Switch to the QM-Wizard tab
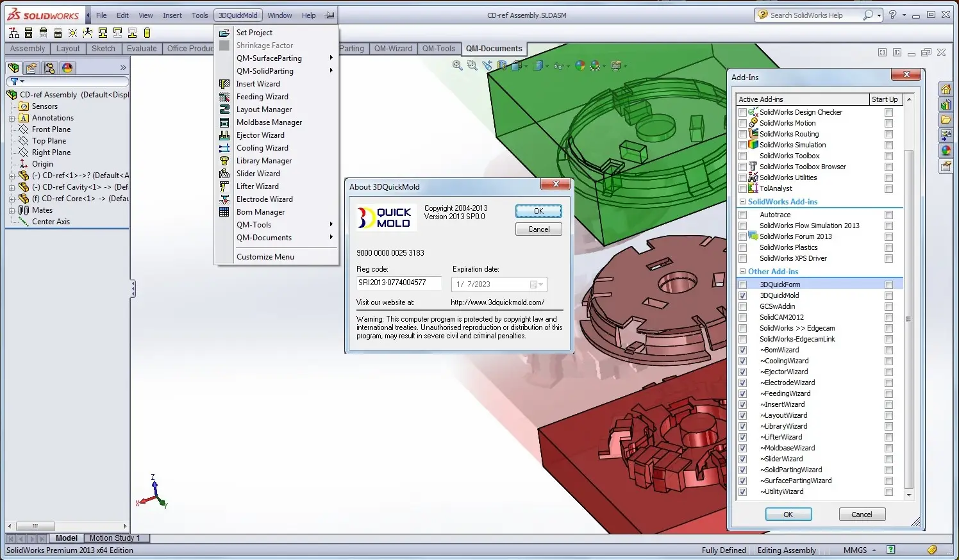Screen dimensions: 959x560 click(393, 48)
